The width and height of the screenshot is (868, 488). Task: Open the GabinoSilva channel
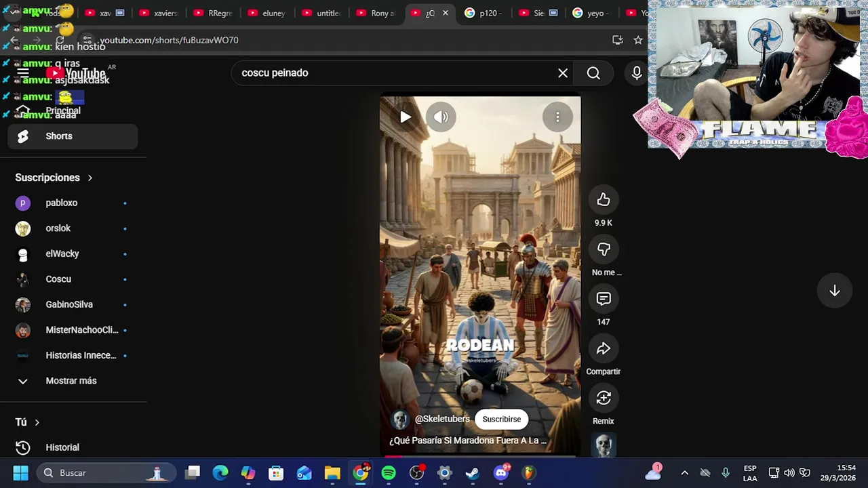[73, 304]
